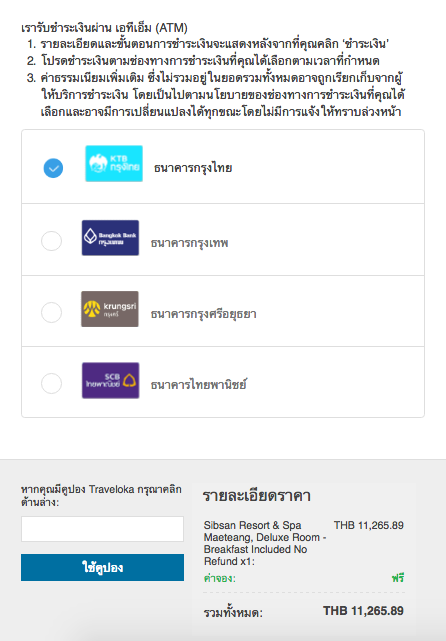Click the KTB Krungthai bank logo
Image resolution: width=446 pixels, height=641 pixels.
tap(114, 164)
